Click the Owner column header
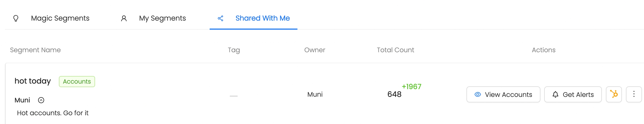 click(314, 50)
